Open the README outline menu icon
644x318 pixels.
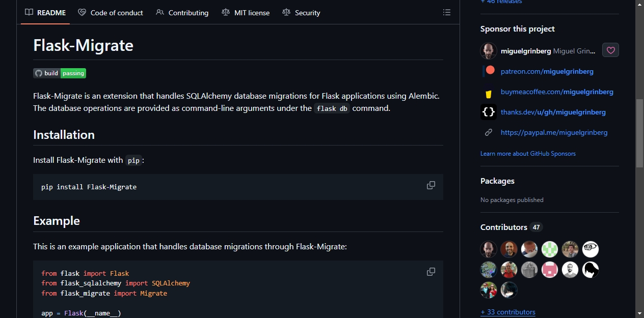[447, 12]
